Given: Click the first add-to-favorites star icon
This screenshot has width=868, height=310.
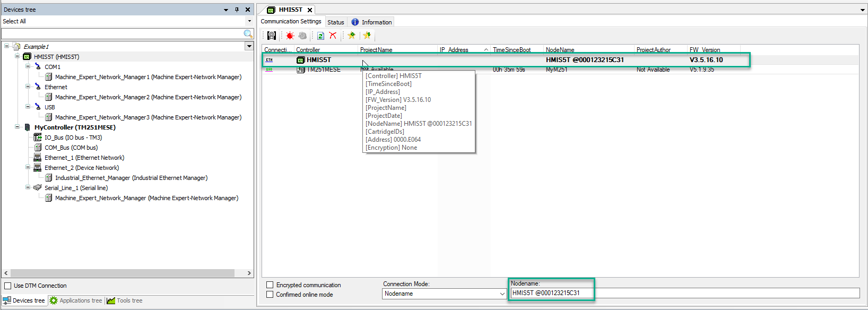Looking at the screenshot, I should [351, 36].
